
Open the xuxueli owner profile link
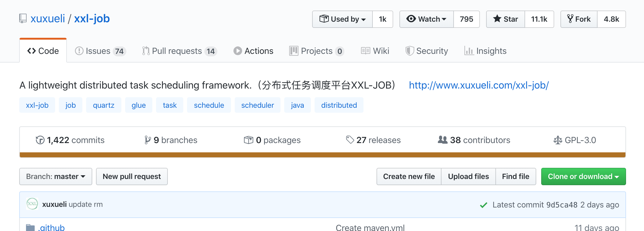48,19
